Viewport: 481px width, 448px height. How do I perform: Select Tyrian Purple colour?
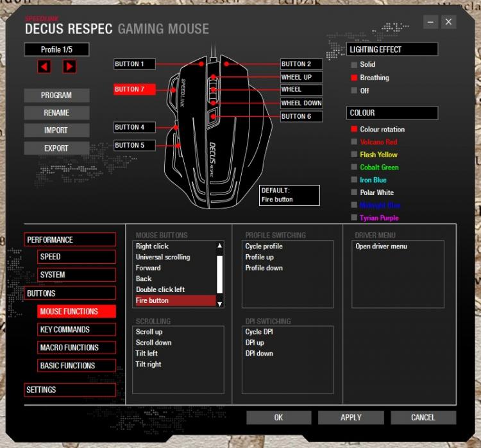[375, 218]
